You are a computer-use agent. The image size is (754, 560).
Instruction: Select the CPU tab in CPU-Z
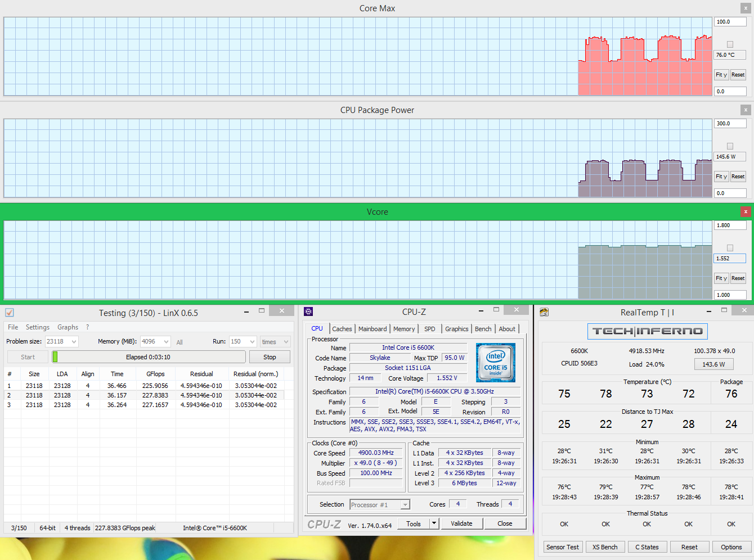[x=317, y=328]
